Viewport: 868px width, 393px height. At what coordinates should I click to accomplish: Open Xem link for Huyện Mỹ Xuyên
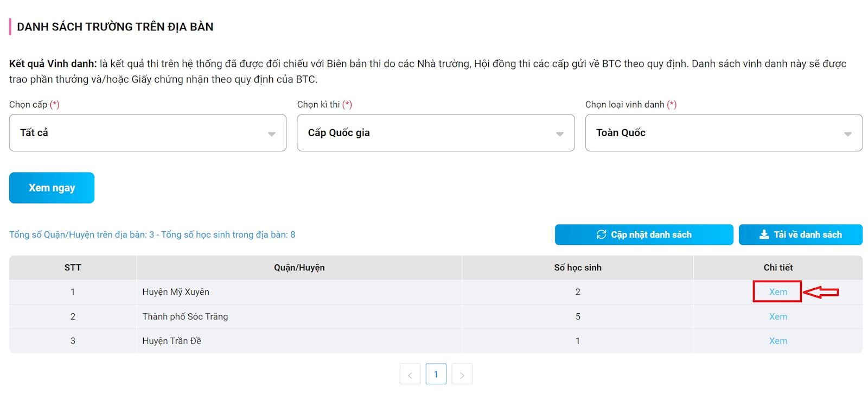pyautogui.click(x=778, y=292)
